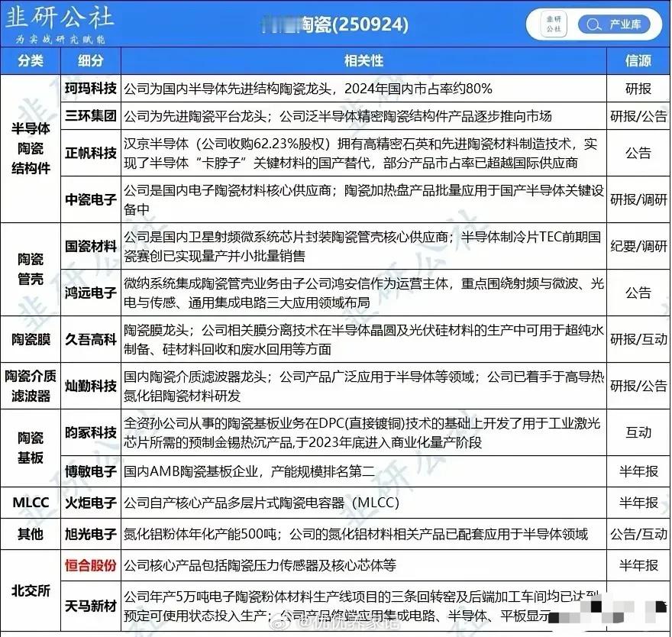Click the magnifier icon in 产业库 pill
The width and height of the screenshot is (672, 637).
(x=593, y=25)
